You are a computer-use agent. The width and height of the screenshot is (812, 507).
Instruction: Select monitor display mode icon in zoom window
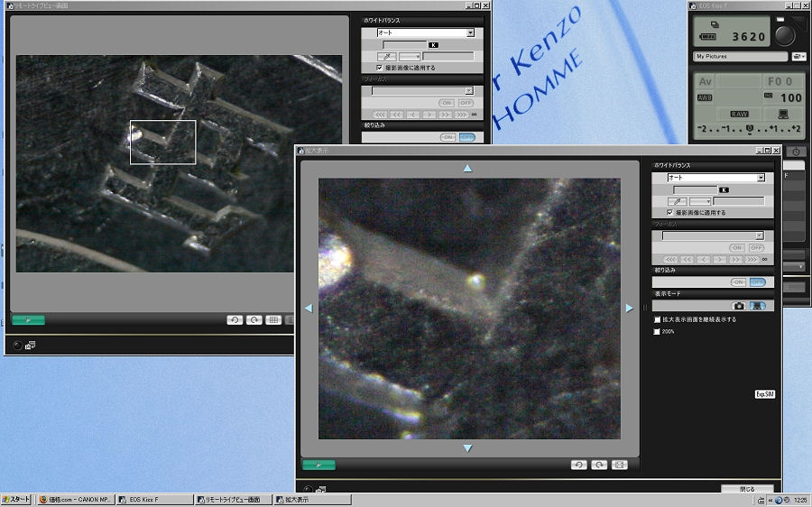[757, 306]
